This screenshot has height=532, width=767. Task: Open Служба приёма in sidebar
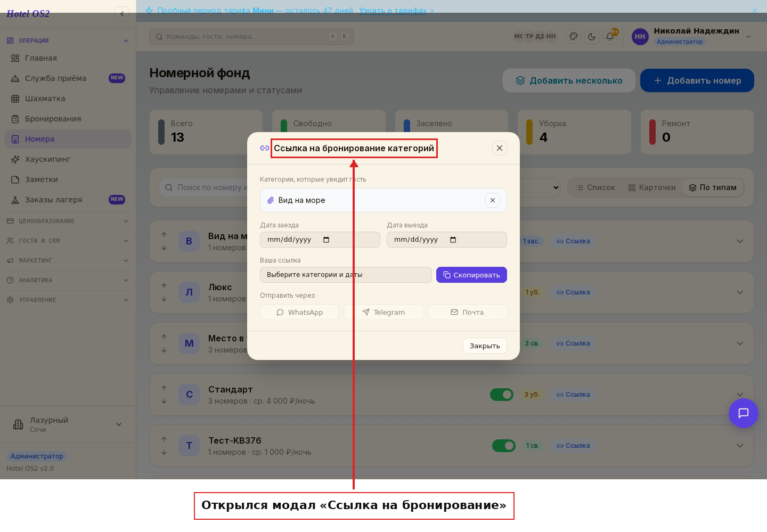coord(68,78)
